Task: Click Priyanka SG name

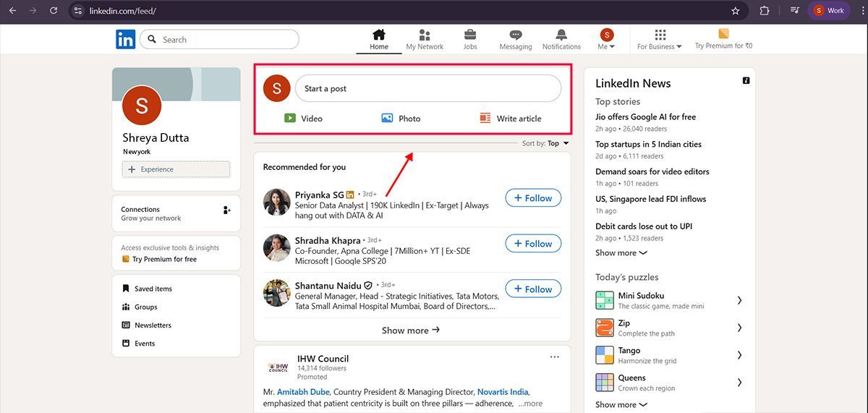Action: point(319,195)
